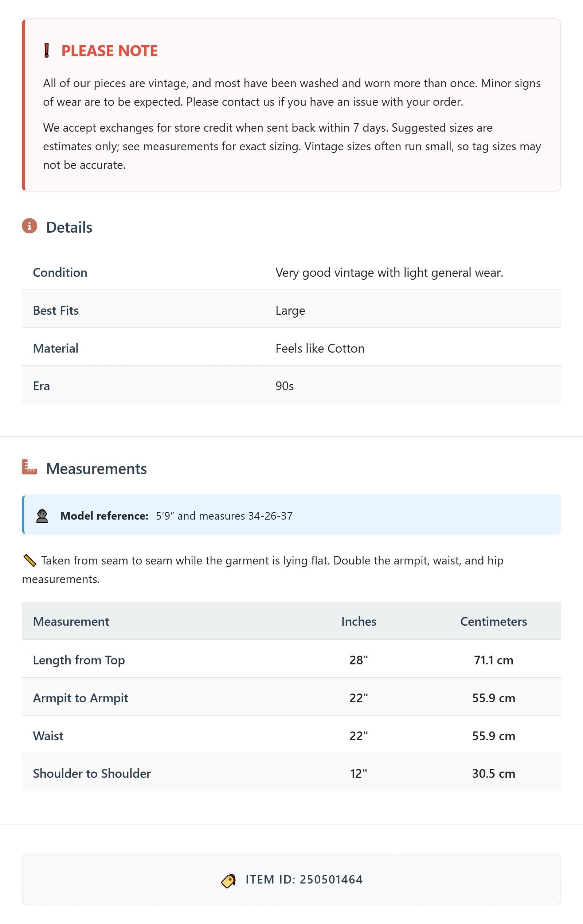Viewport: 583px width, 924px height.
Task: Select the Centimeters column header
Action: [x=493, y=621]
